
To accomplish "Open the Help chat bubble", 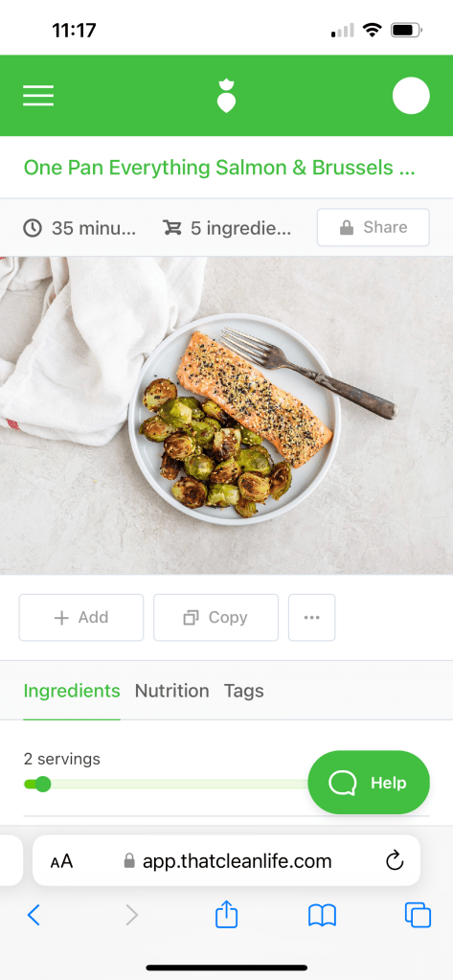I will point(369,783).
